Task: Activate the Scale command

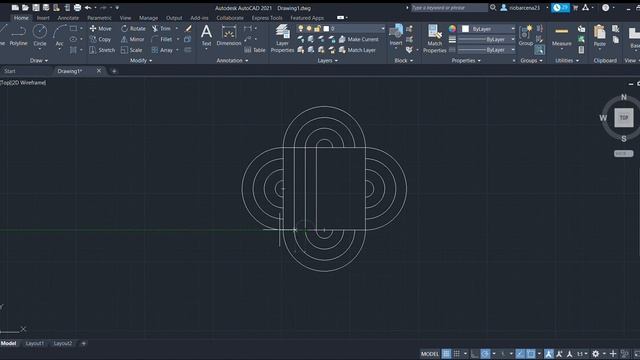Action: [131, 50]
